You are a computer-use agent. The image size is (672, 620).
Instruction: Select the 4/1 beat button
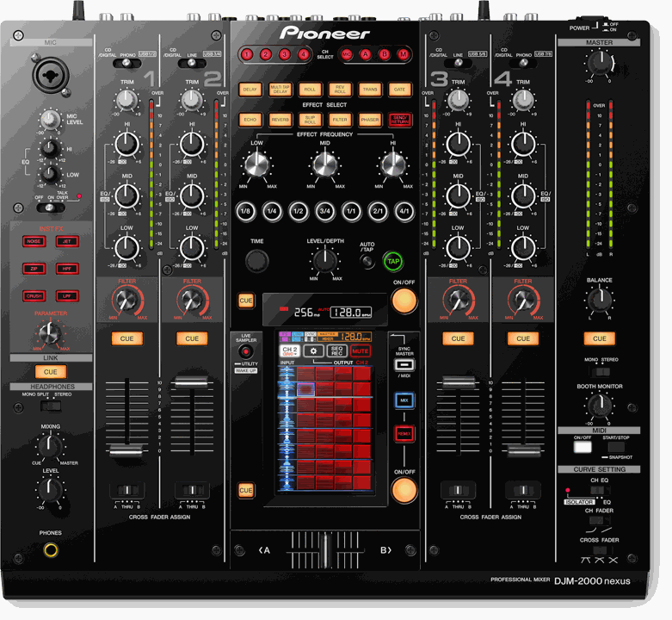pyautogui.click(x=404, y=211)
